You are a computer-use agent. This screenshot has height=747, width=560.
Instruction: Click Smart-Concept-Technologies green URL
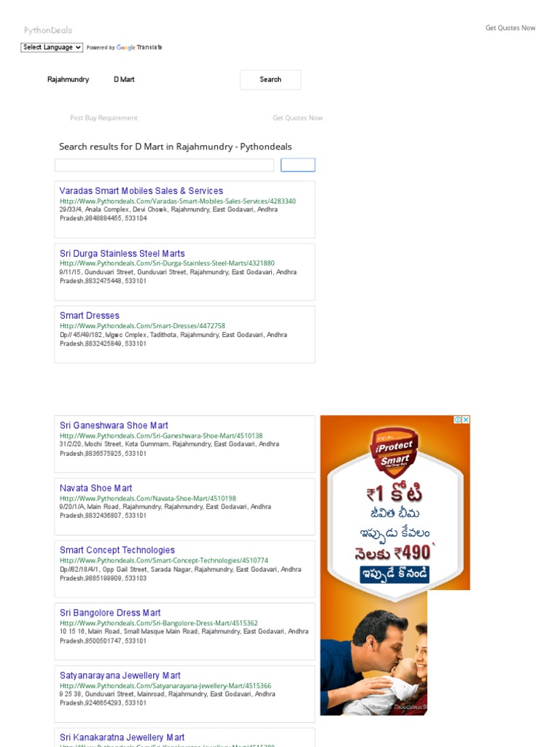pos(164,560)
